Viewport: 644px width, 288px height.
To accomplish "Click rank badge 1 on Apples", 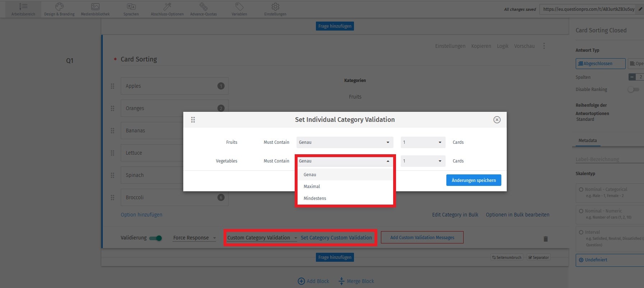I will tap(221, 86).
